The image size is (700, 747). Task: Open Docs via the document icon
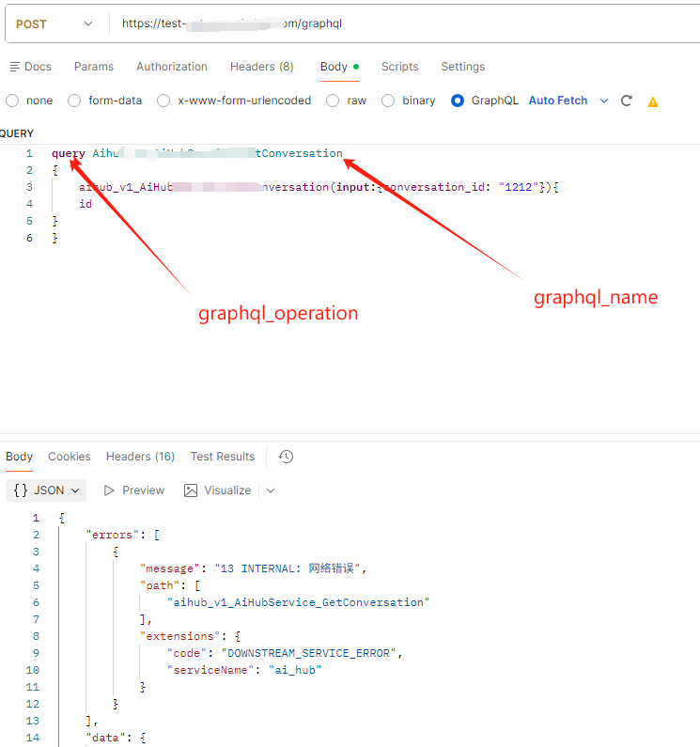point(14,67)
